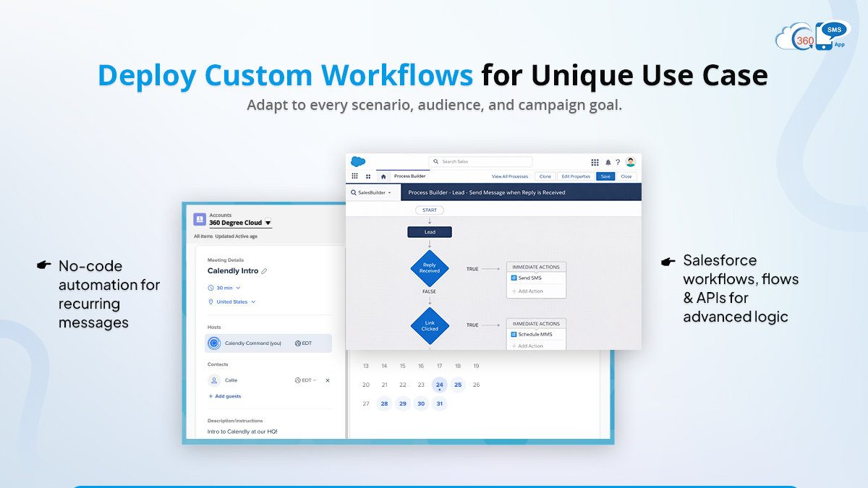
Task: Click the Schedule MMS action icon
Action: [514, 335]
